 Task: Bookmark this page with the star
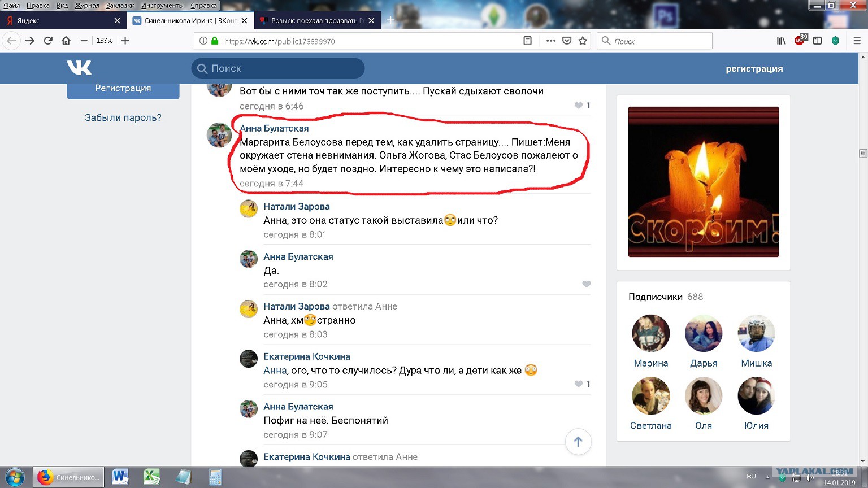pos(583,41)
